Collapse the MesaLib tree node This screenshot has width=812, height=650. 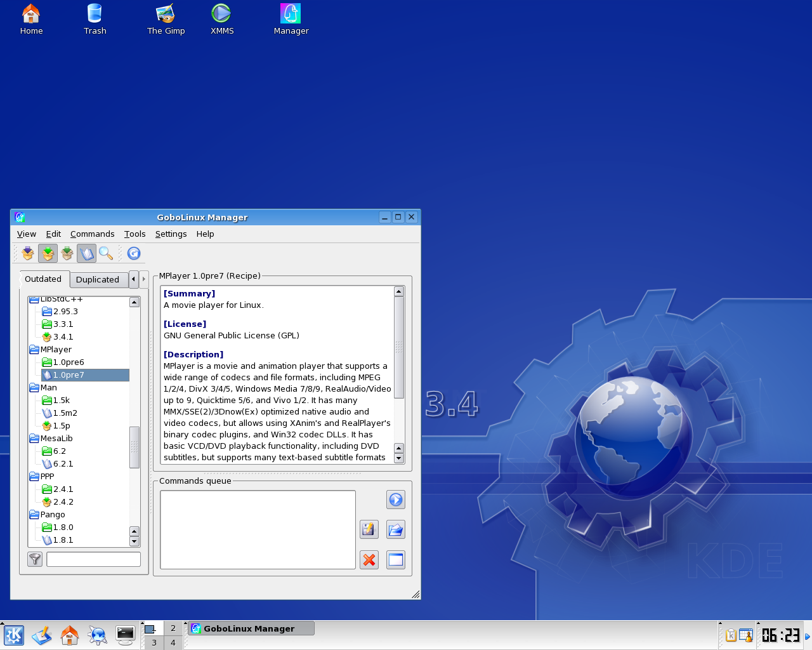point(51,439)
